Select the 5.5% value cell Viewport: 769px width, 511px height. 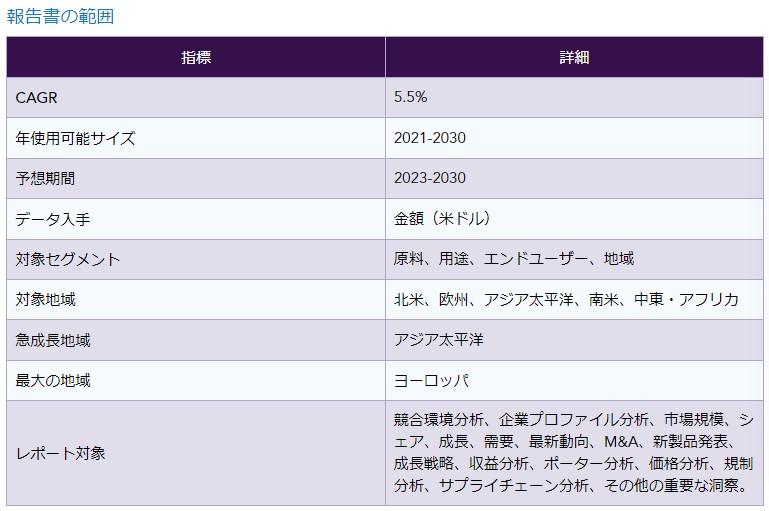click(x=574, y=98)
